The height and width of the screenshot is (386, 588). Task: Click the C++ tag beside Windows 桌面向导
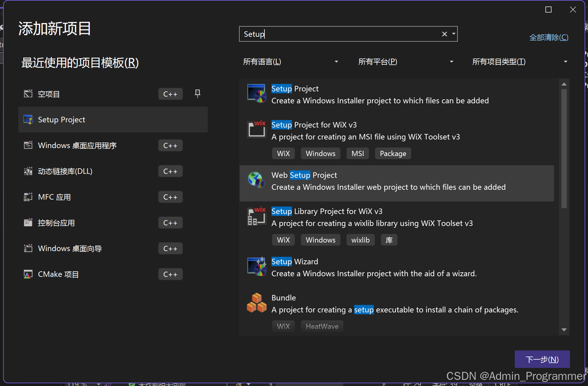pos(170,248)
